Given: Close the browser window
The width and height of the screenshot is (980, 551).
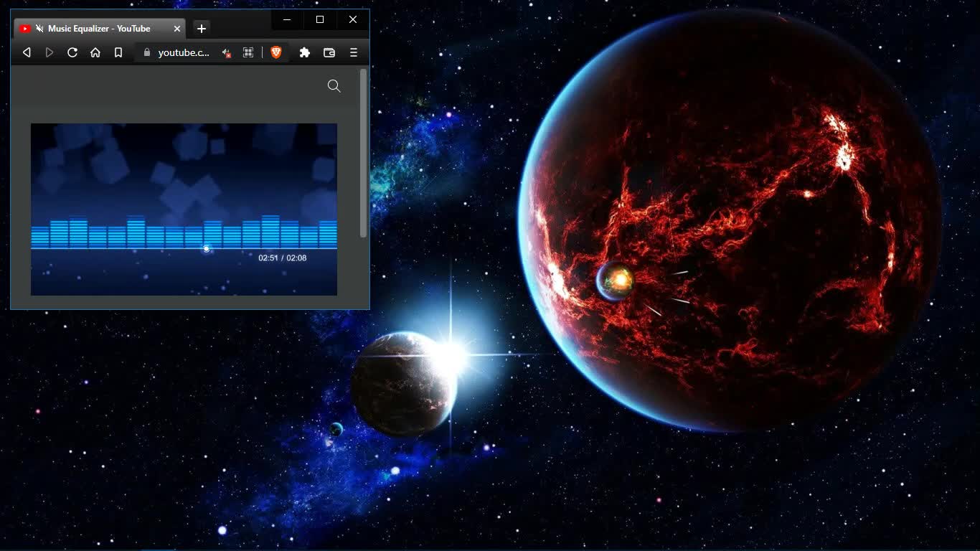Looking at the screenshot, I should [353, 19].
